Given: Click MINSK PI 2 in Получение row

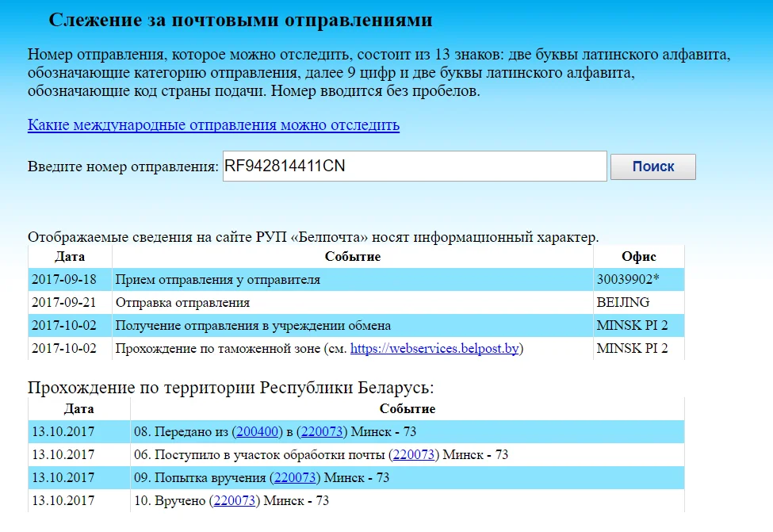Looking at the screenshot, I should pyautogui.click(x=632, y=326).
